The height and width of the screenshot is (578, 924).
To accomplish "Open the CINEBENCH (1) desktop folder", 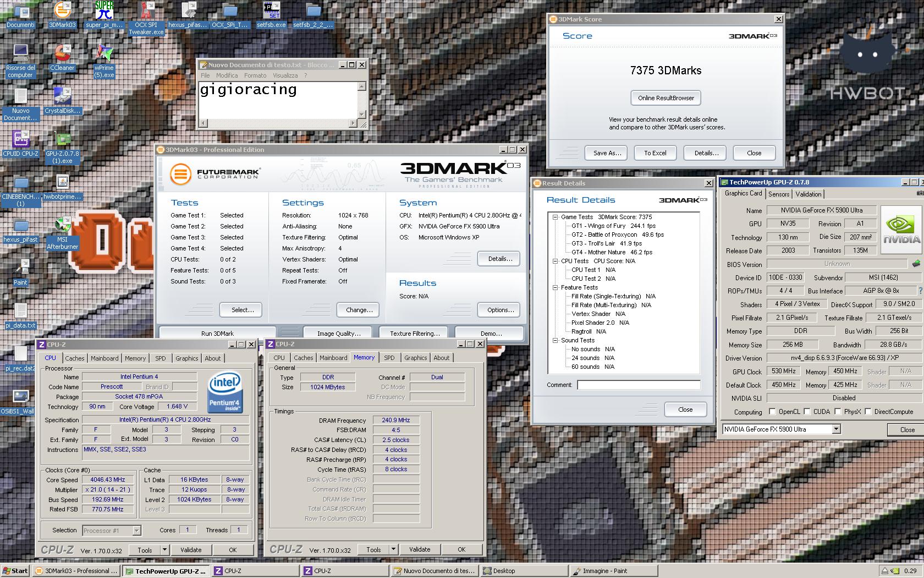I will click(x=20, y=190).
